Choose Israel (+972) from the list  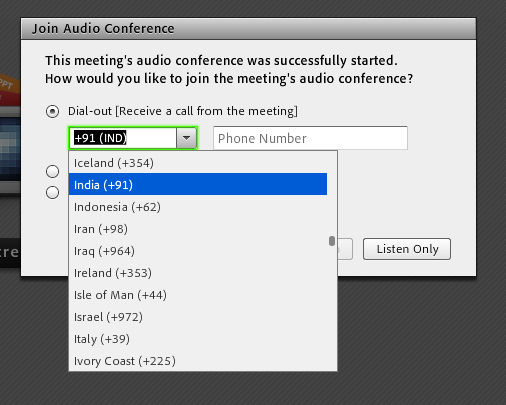tap(198, 317)
